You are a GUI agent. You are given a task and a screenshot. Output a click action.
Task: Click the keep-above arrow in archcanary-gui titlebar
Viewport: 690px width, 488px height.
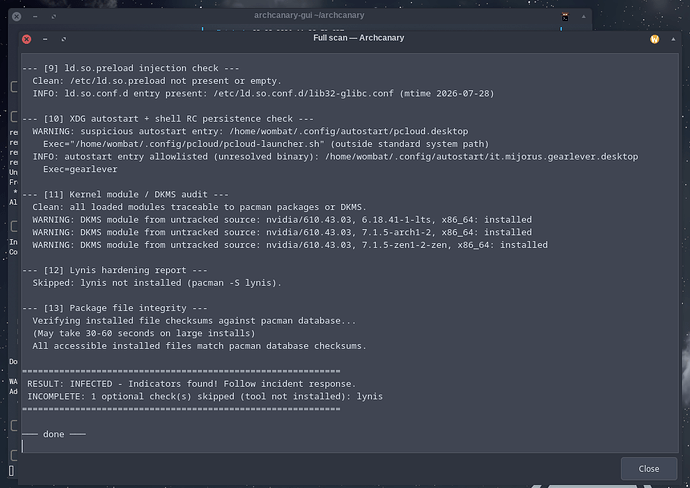pyautogui.click(x=584, y=17)
